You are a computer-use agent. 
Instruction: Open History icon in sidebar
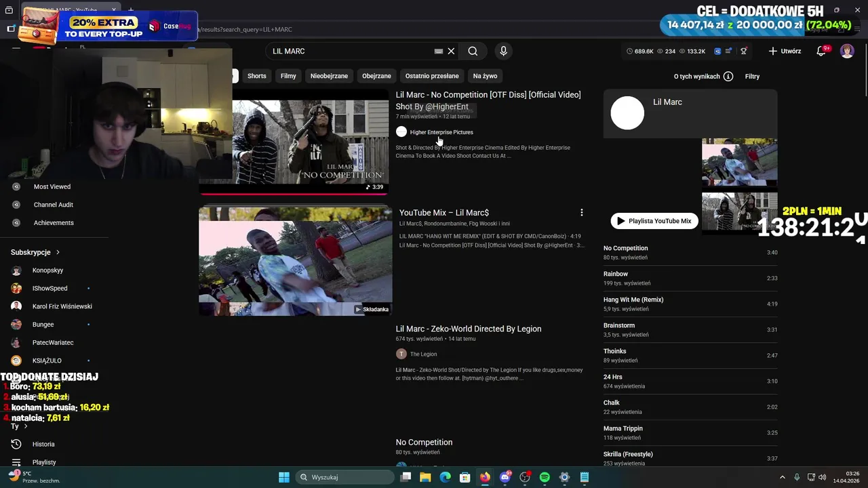pos(16,444)
